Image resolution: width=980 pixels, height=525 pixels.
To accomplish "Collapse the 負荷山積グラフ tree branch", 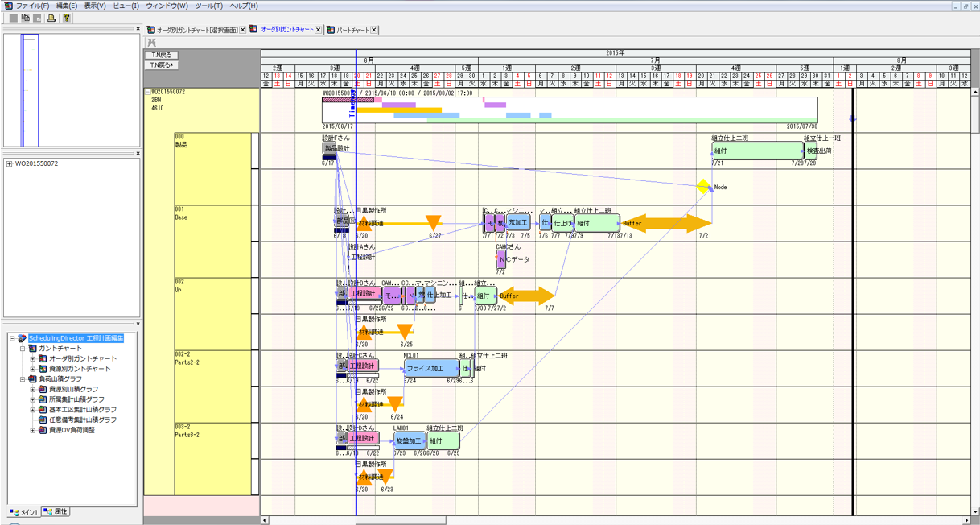I will click(x=23, y=378).
